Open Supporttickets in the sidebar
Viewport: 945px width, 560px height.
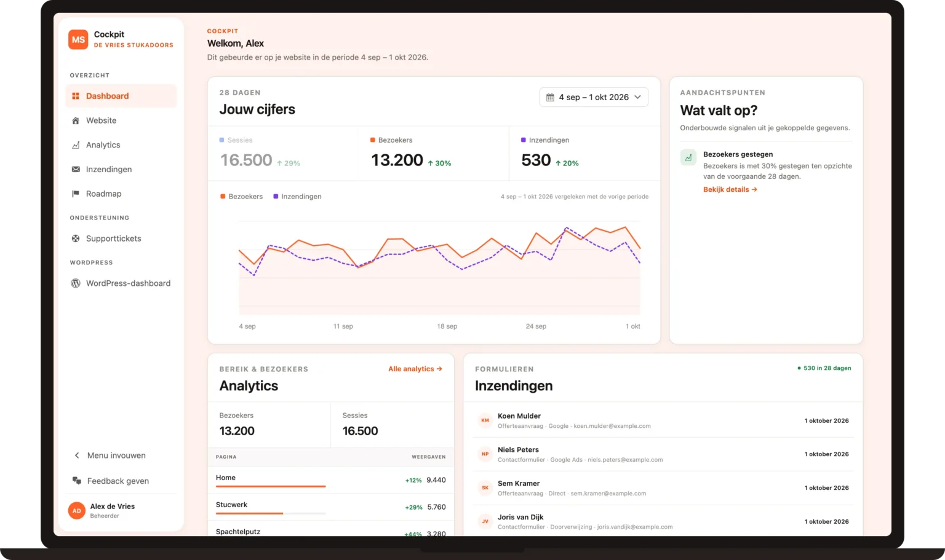[x=121, y=239]
